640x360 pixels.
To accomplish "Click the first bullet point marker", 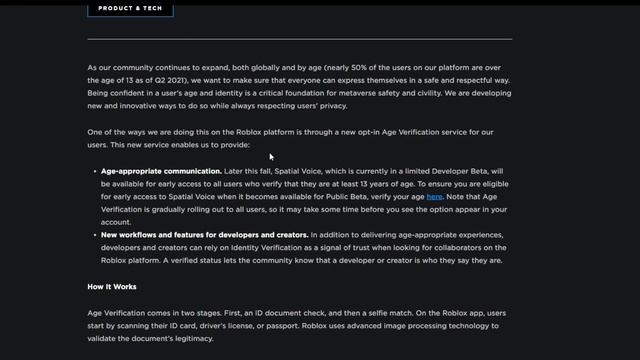I will click(95, 171).
